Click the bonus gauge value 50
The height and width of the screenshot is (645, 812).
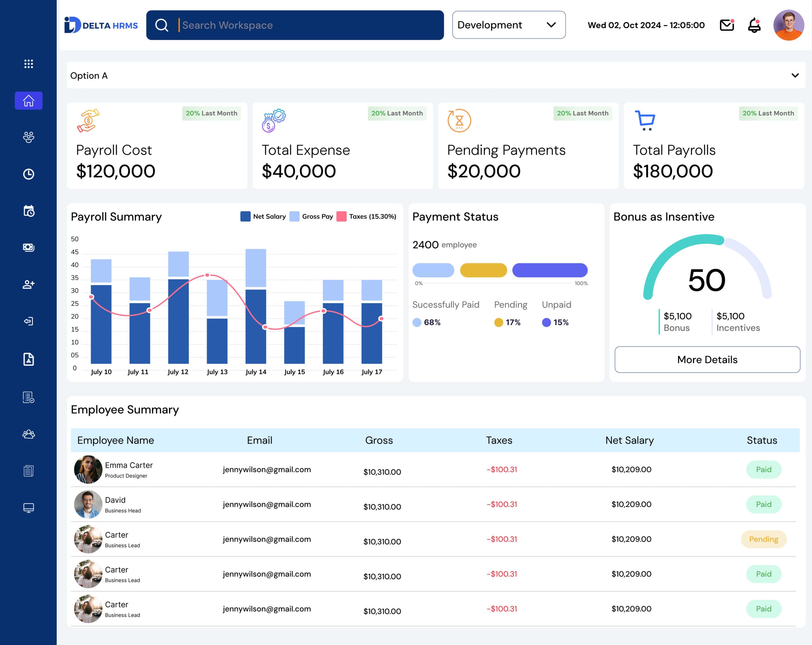707,280
